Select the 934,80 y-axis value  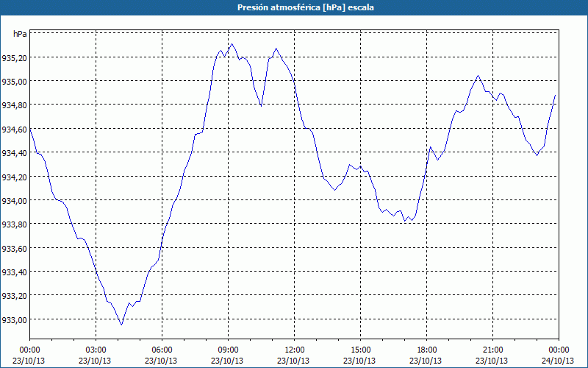[x=14, y=105]
